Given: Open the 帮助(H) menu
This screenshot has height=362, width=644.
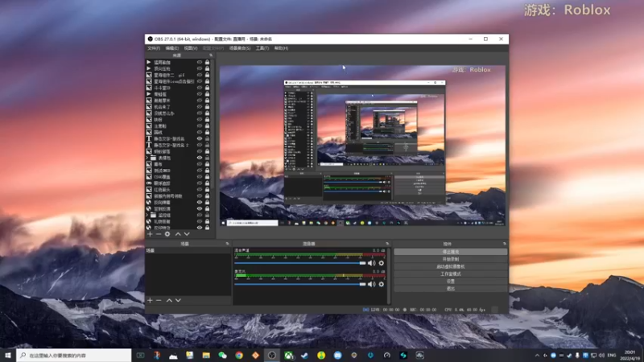Looking at the screenshot, I should pos(281,48).
